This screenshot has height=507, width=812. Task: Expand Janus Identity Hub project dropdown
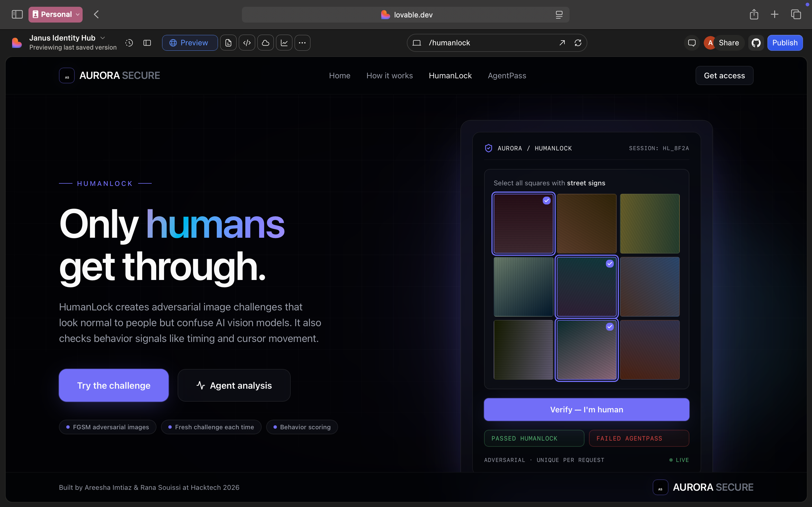[x=103, y=38]
